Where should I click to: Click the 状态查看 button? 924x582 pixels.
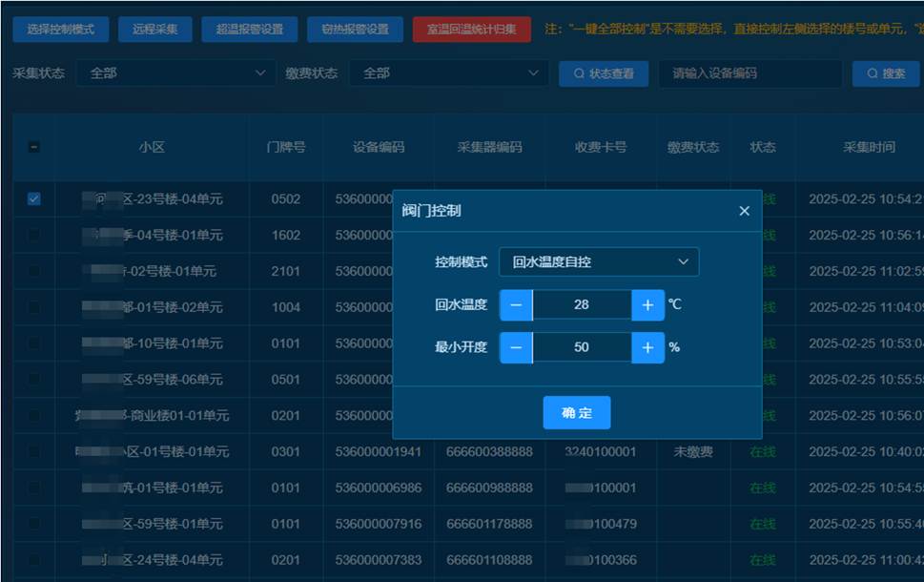[x=604, y=73]
